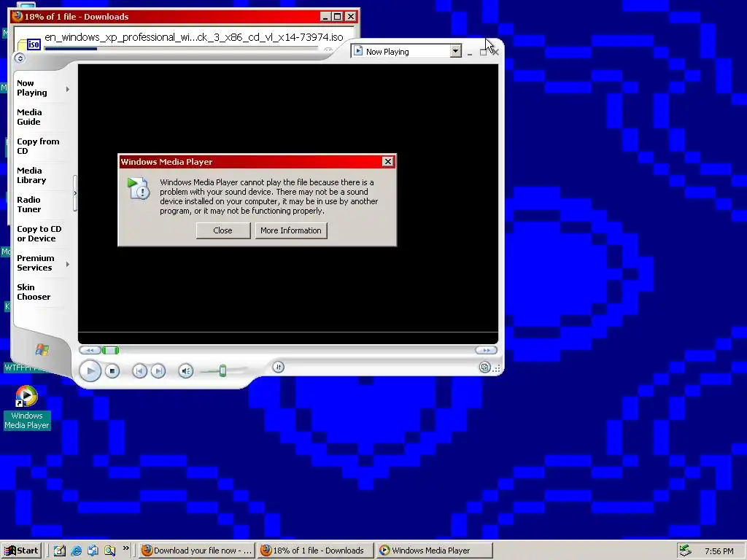
Task: Click the downloading ISO file name
Action: 194,37
